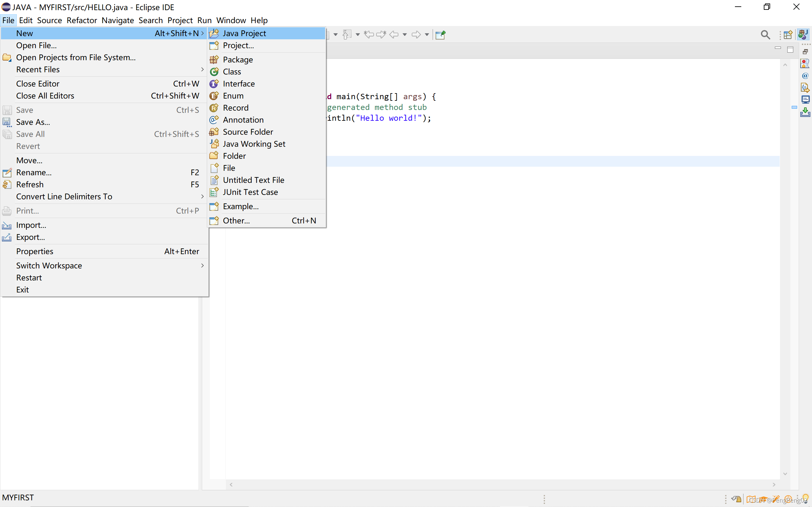The image size is (812, 507).
Task: Open the Forward history dropdown arrow
Action: (427, 35)
